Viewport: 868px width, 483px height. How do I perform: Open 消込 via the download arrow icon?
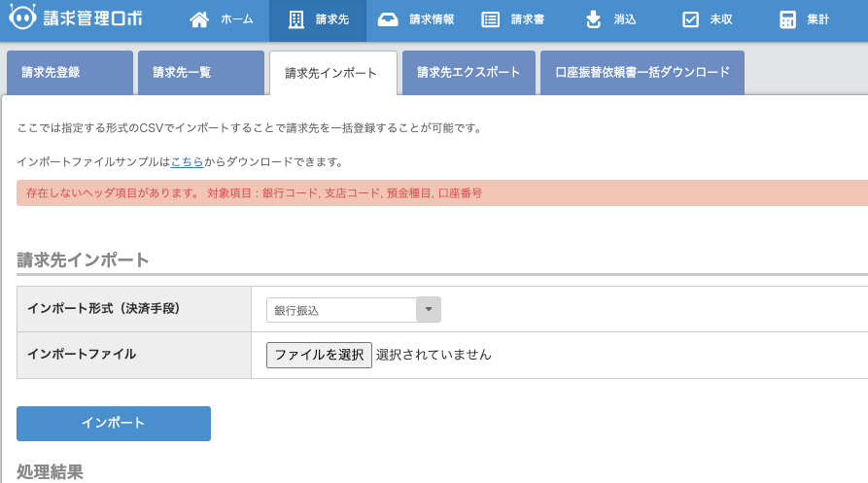[593, 19]
